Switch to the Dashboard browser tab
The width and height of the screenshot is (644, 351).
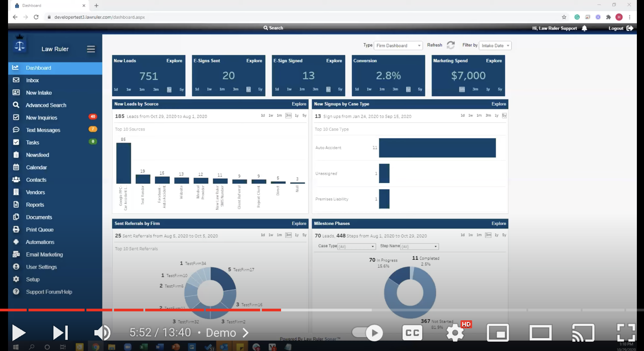tap(50, 5)
